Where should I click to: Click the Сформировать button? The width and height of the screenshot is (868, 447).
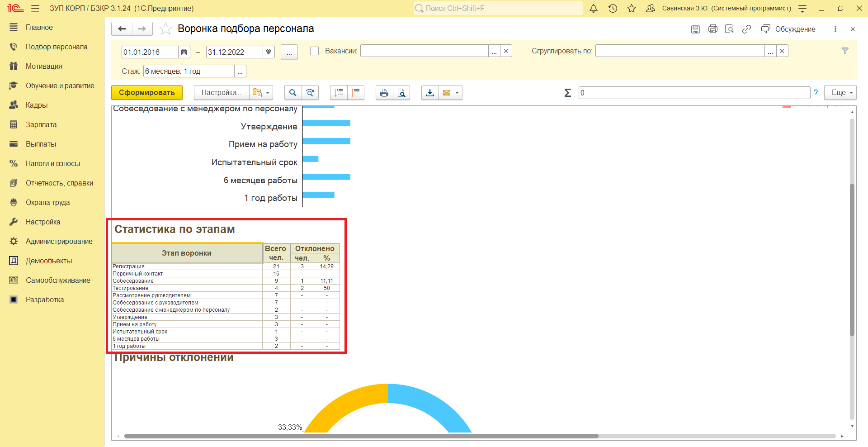coord(147,93)
